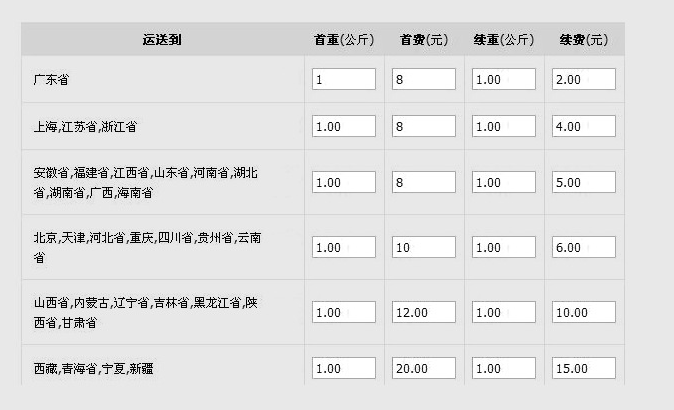Click first fee field for 西藏,青海省 row
674x410 pixels.
tap(424, 368)
